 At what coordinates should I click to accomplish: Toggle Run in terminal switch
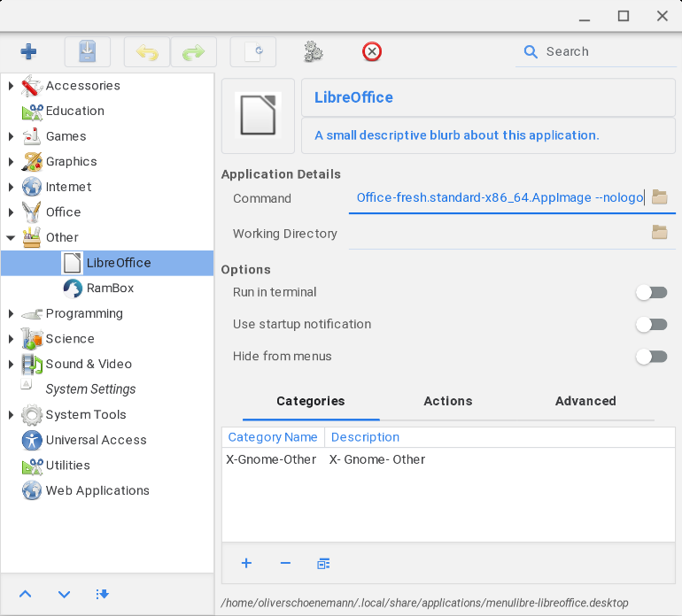tap(651, 292)
